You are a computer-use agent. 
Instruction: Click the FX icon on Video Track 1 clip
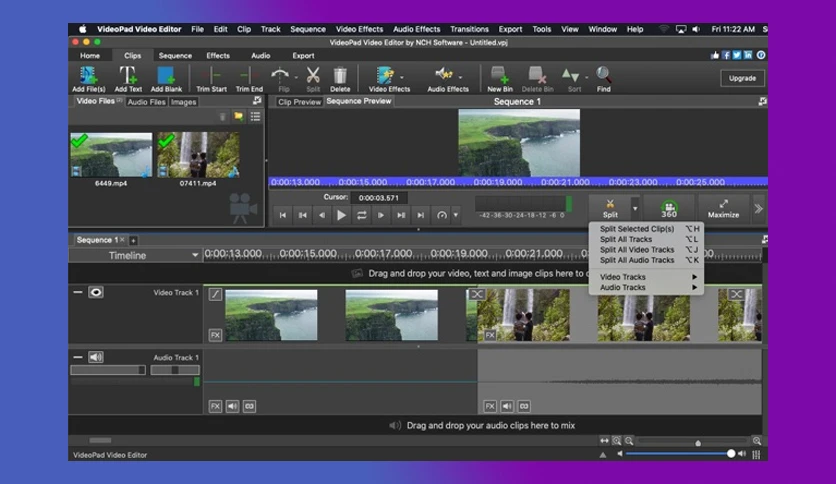(x=215, y=335)
